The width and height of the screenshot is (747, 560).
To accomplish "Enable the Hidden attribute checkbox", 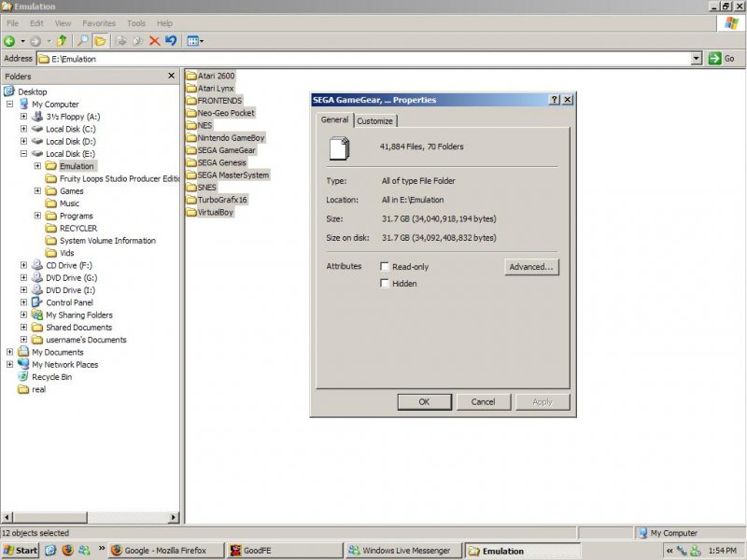I will coord(385,284).
